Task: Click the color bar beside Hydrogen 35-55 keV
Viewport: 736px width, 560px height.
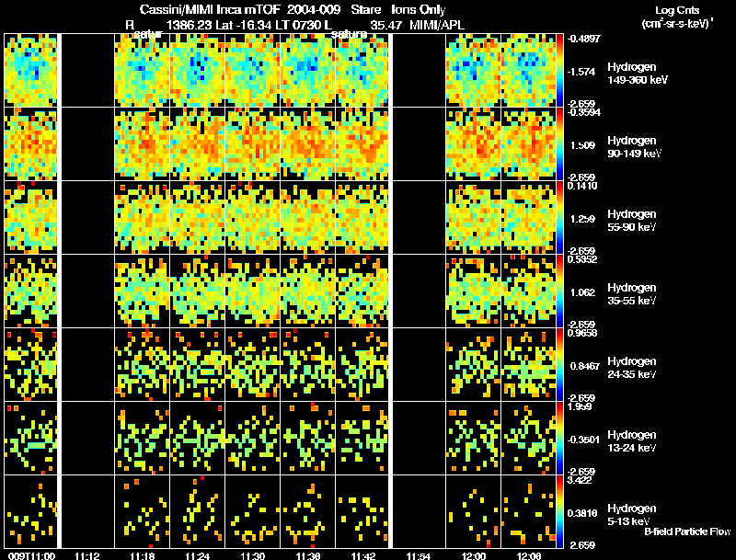Action: [x=559, y=291]
